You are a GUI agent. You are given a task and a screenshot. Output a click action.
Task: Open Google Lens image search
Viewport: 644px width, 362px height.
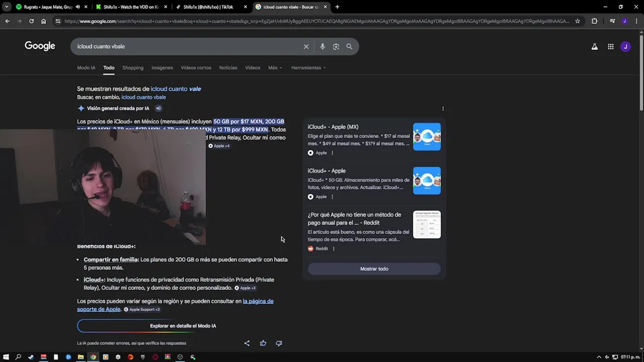(x=336, y=46)
